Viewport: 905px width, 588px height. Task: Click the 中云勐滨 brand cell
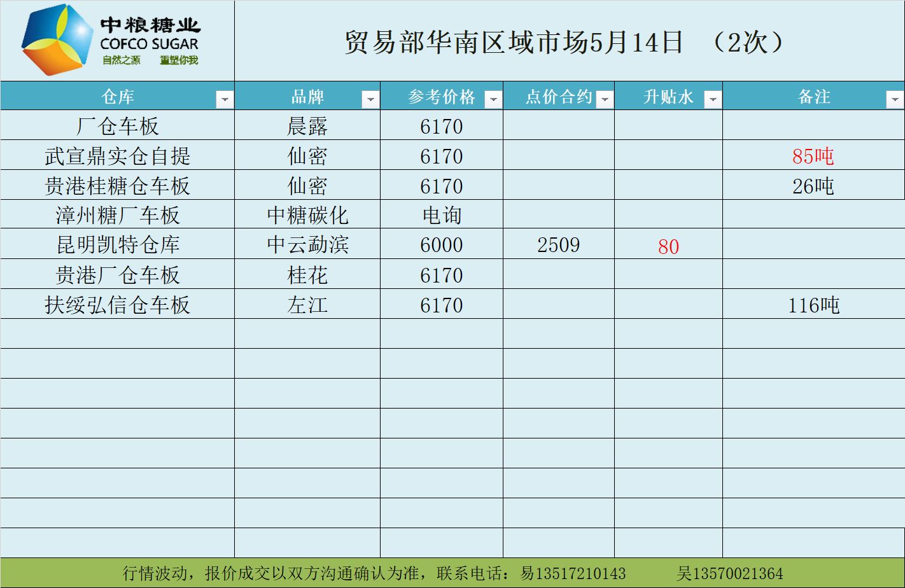click(307, 245)
